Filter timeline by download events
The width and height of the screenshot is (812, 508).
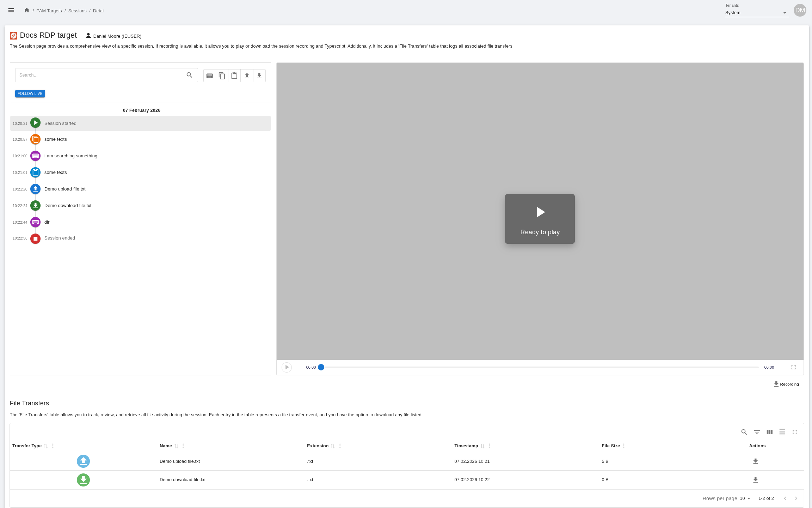tap(259, 75)
